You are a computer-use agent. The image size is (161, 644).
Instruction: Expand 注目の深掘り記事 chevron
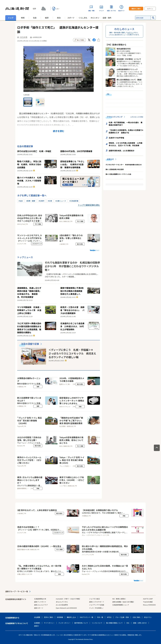pos(41,344)
